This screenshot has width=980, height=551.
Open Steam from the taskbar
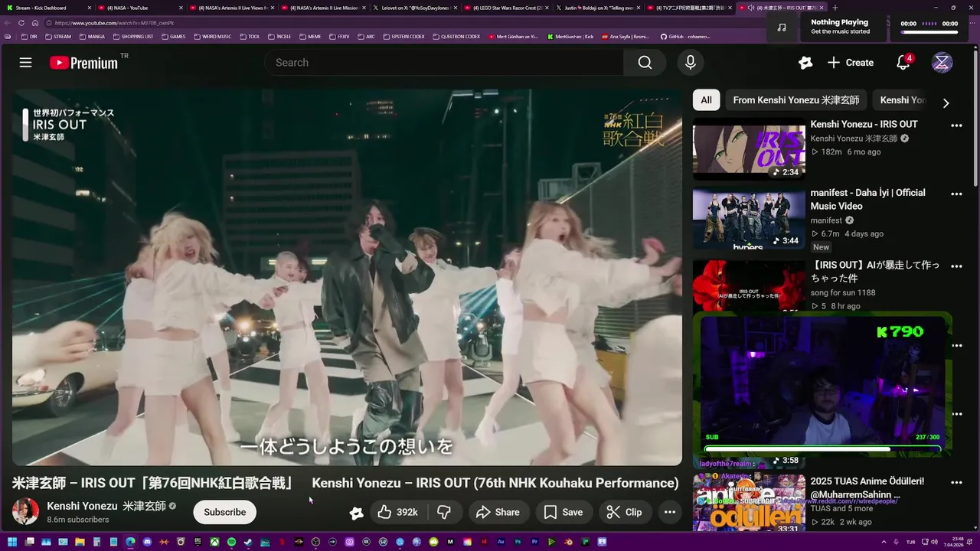(248, 543)
